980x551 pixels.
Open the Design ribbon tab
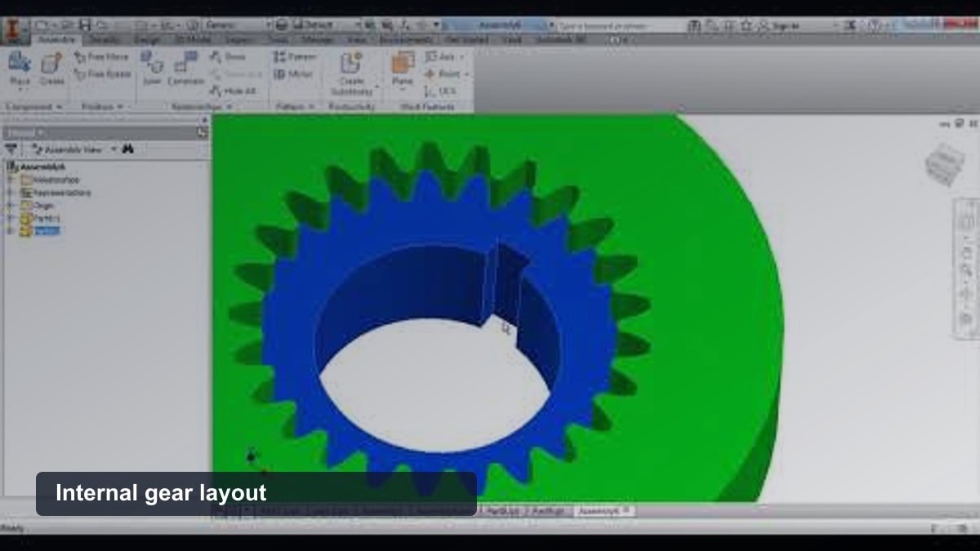click(147, 39)
